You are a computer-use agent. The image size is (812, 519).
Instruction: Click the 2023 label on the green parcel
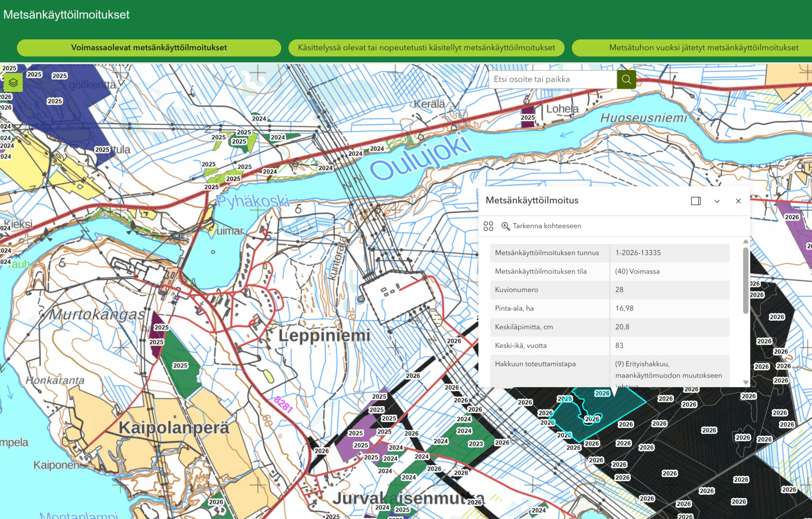[x=476, y=444]
